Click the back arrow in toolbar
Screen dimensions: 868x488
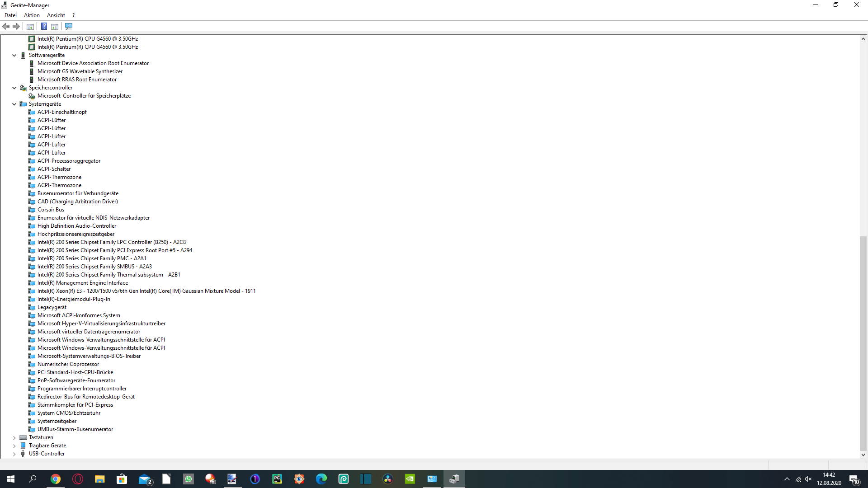pyautogui.click(x=6, y=26)
